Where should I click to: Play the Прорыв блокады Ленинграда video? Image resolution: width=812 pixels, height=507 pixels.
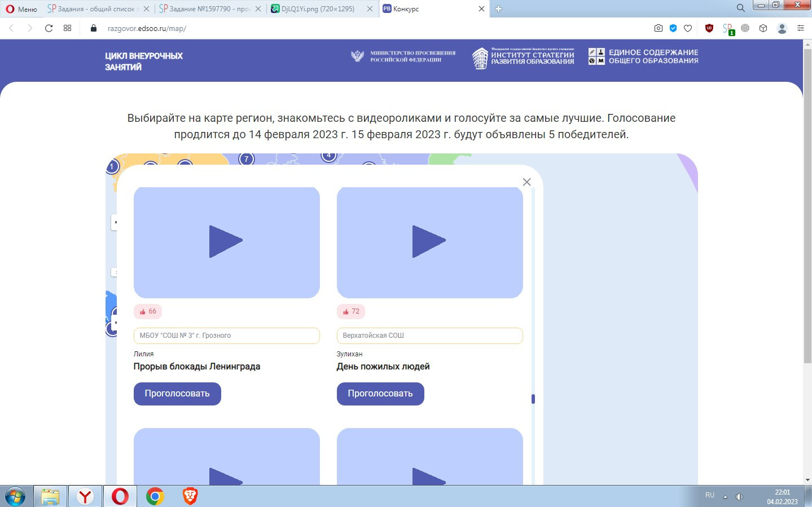point(227,242)
